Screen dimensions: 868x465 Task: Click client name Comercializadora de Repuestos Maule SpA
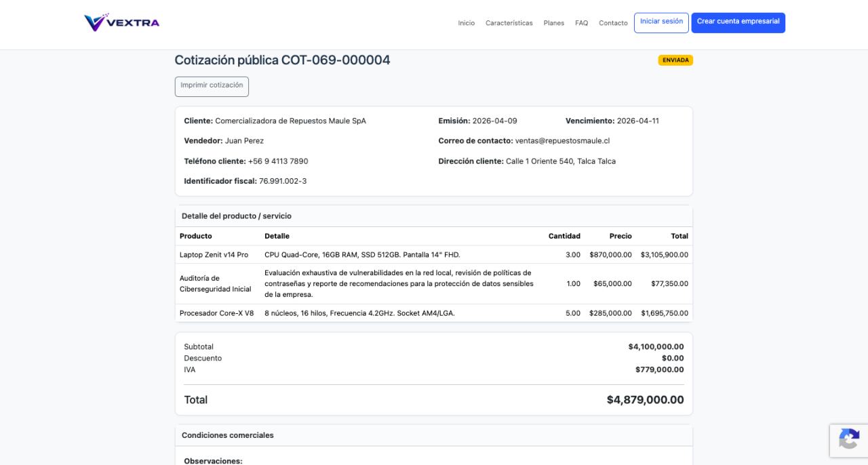coord(290,121)
